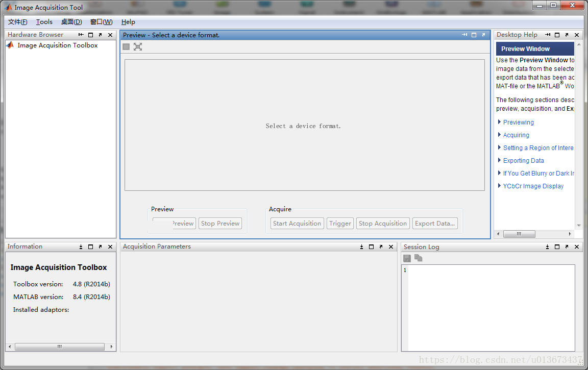Click the Select a device format message
This screenshot has width=588, height=370.
pos(303,126)
